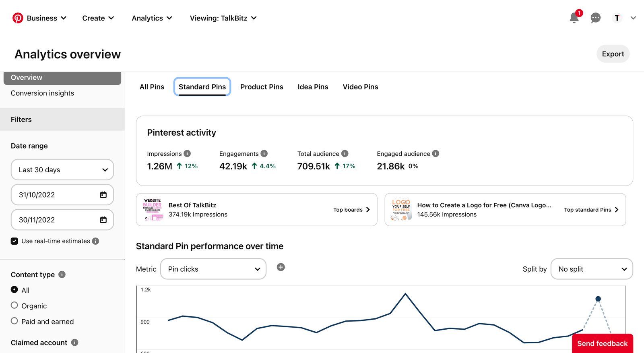644x353 pixels.
Task: Open the start date calendar icon
Action: [103, 195]
